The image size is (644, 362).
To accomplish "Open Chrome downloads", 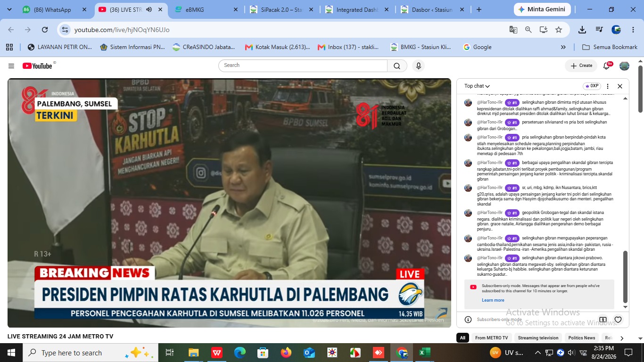I will tap(582, 30).
